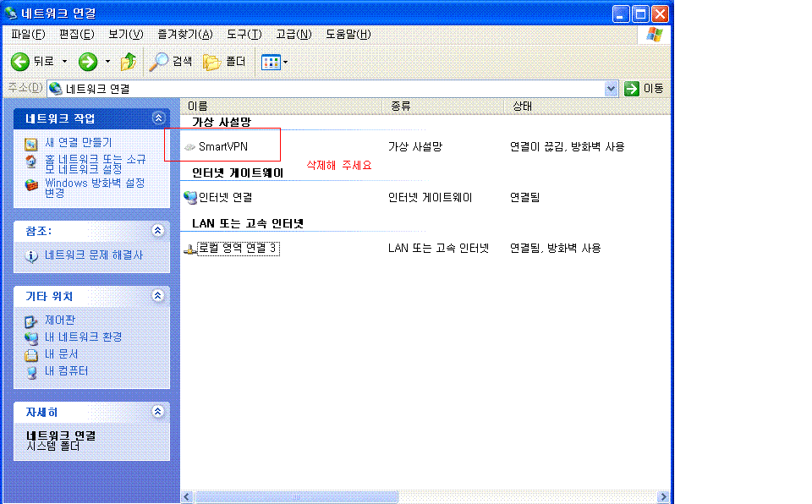Go to 내 네트워크 환경 link
812x504 pixels.
84,337
